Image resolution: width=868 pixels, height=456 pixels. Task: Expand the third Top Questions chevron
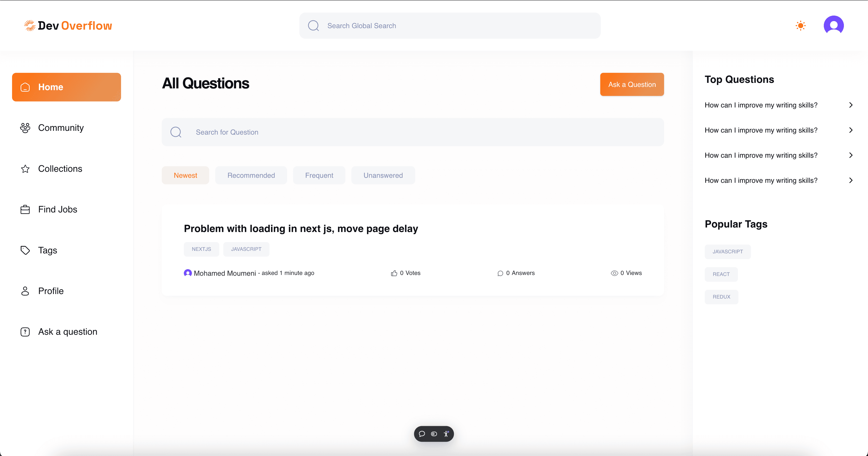850,155
